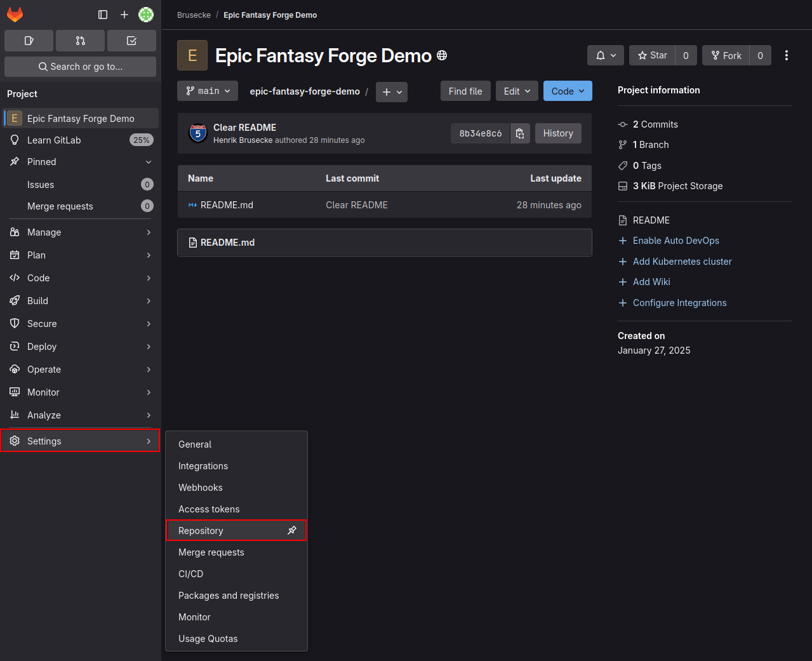Expand the Plan menu

click(x=80, y=255)
